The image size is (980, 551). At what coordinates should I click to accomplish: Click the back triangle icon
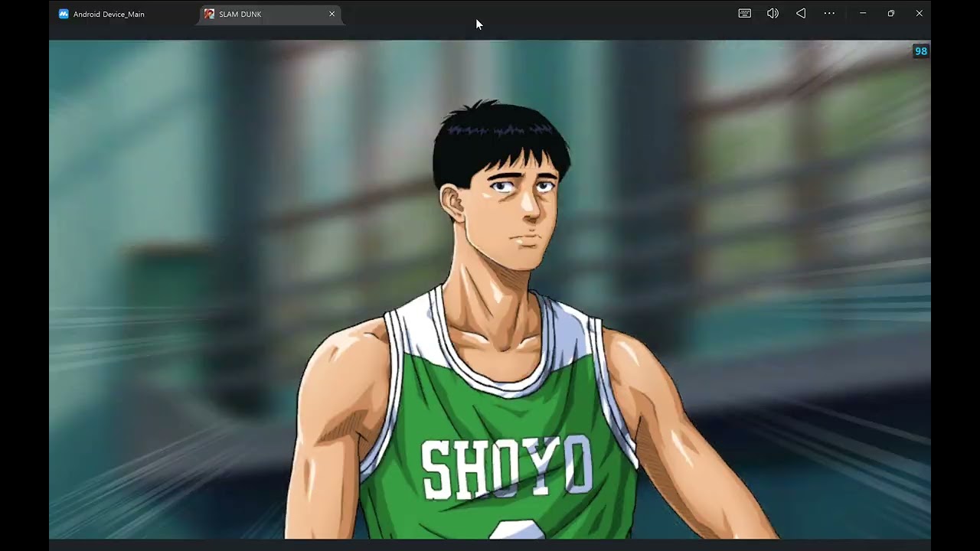tap(801, 13)
